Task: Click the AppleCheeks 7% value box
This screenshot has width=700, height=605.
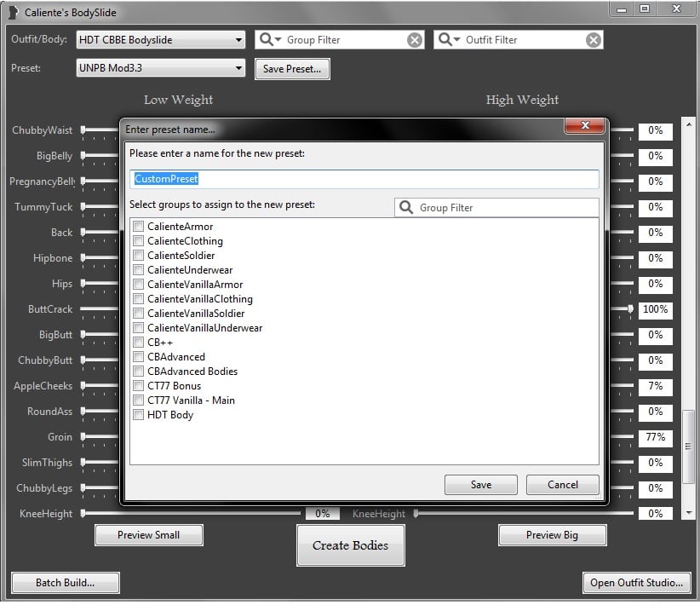Action: [x=656, y=386]
